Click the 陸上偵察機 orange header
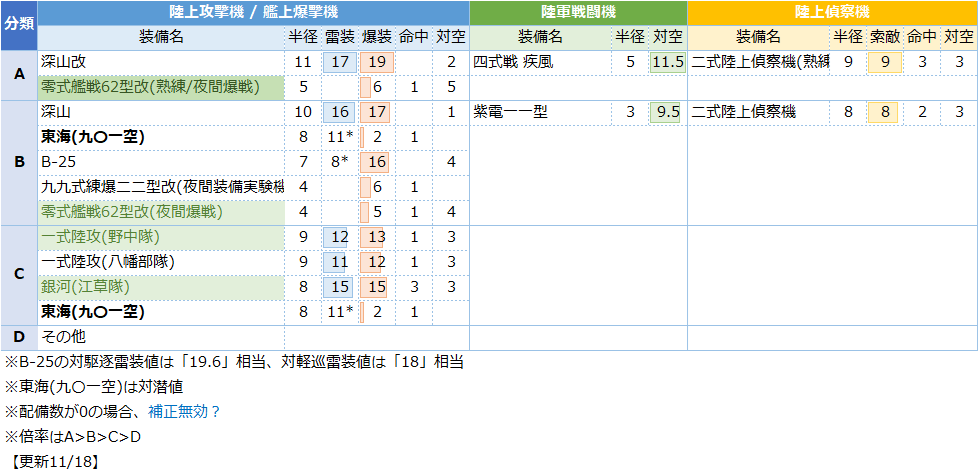This screenshot has height=476, width=978. (832, 13)
